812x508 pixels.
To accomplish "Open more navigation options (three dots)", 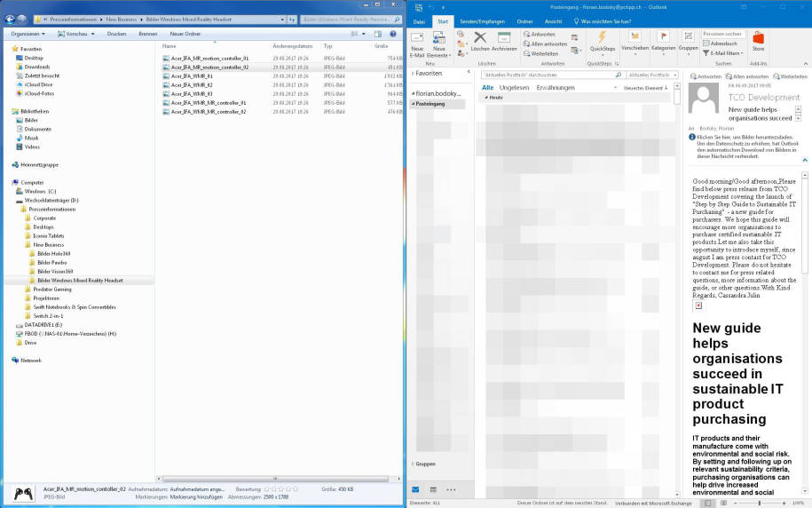I will tap(451, 489).
